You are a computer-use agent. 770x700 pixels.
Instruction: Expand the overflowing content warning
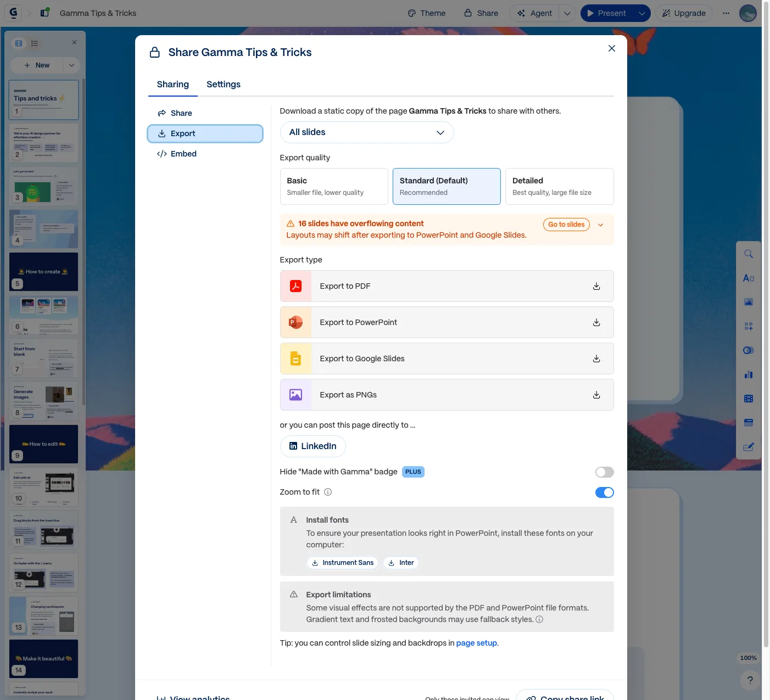(x=601, y=225)
